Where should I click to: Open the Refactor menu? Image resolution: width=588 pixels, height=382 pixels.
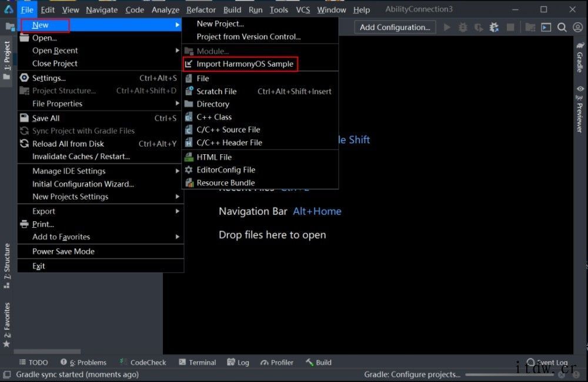click(201, 10)
